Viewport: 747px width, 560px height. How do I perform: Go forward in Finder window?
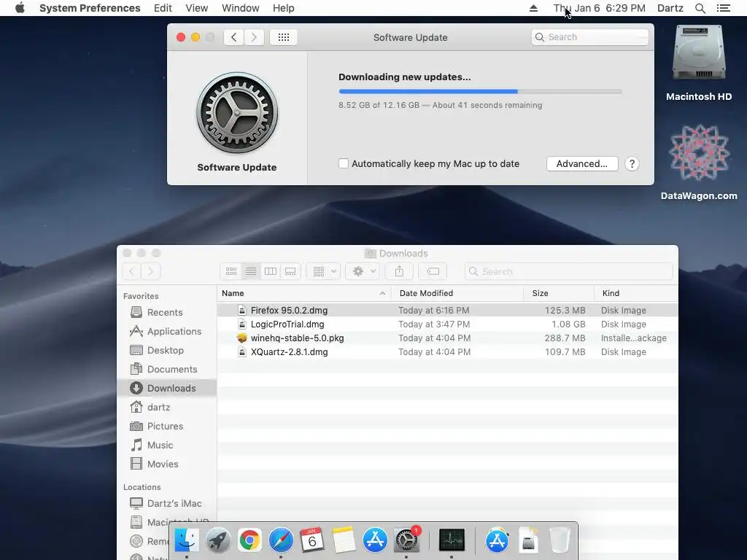point(150,271)
